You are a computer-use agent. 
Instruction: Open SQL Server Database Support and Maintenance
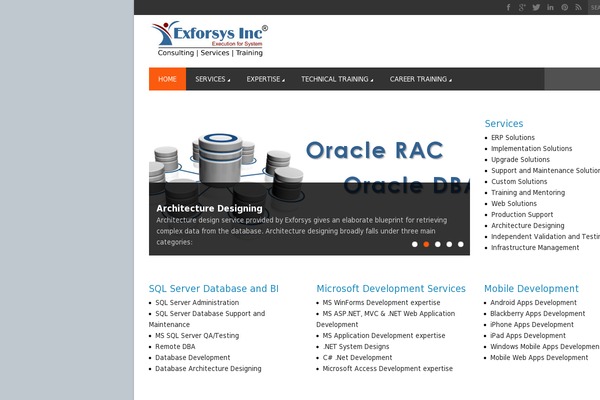[207, 319]
